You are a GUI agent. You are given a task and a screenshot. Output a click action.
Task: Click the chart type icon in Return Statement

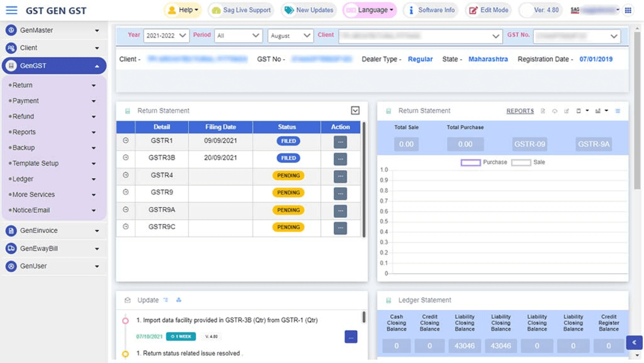coord(598,112)
